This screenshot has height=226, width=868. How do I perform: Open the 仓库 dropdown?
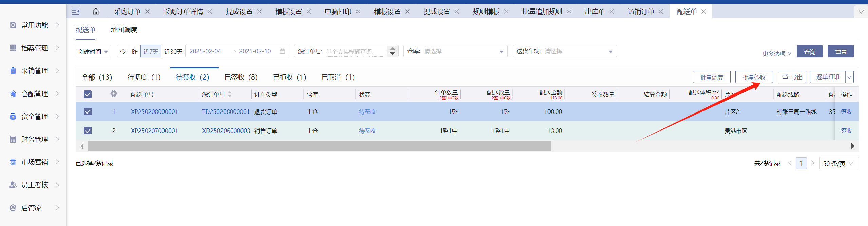[x=455, y=51]
